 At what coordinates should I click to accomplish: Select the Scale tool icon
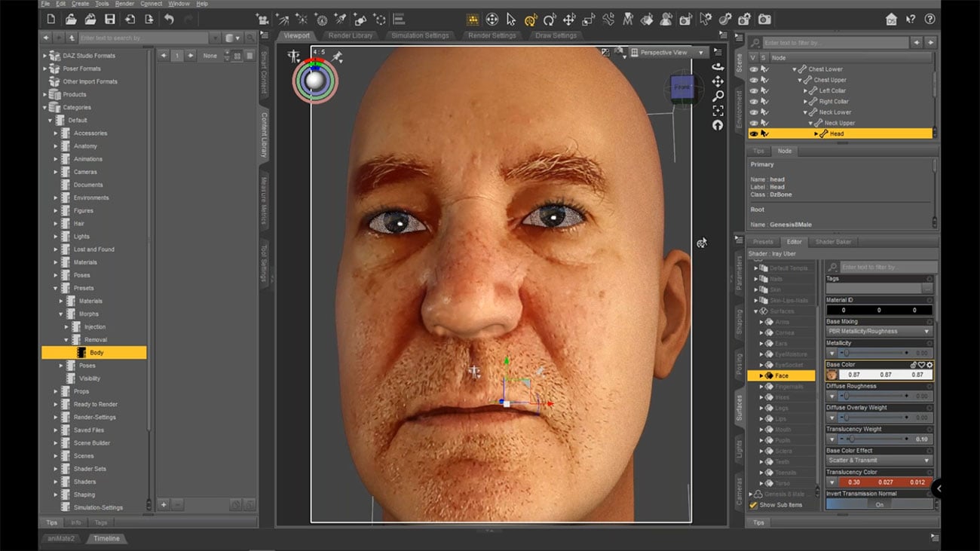(587, 20)
